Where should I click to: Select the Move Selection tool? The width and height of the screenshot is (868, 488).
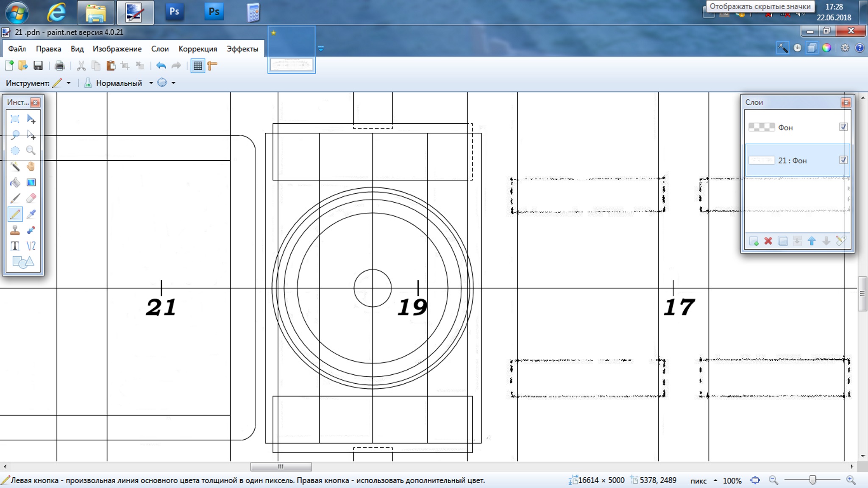[31, 135]
